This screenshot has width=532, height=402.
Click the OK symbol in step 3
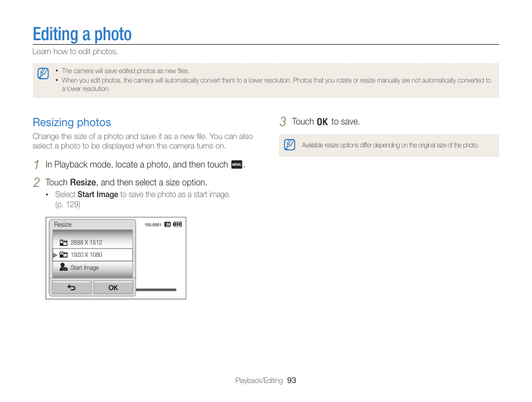[322, 122]
